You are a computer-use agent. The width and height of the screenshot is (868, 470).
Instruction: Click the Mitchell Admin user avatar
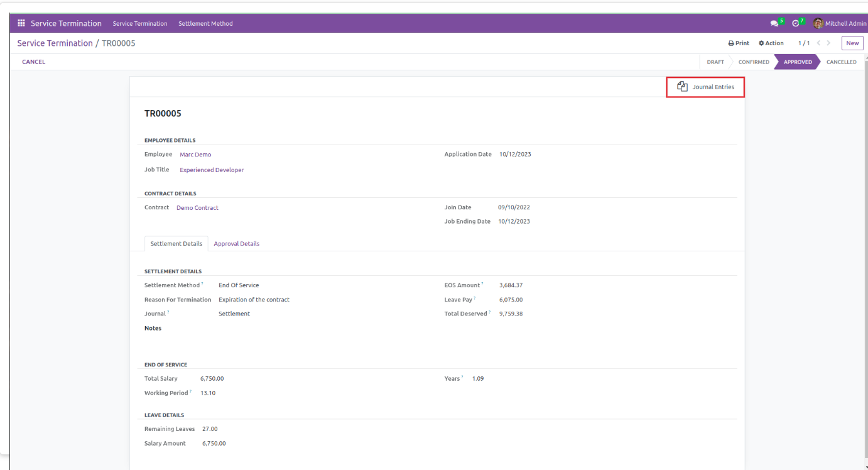(x=818, y=23)
